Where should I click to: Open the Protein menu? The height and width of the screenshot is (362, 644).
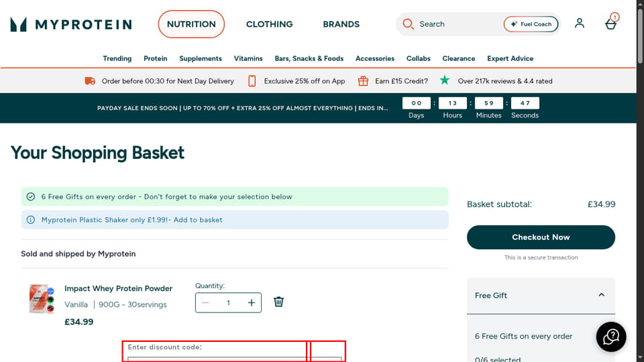coord(155,58)
